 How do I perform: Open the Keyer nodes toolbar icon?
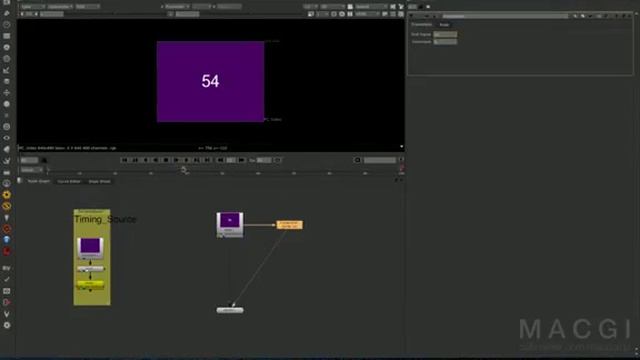pos(7,70)
